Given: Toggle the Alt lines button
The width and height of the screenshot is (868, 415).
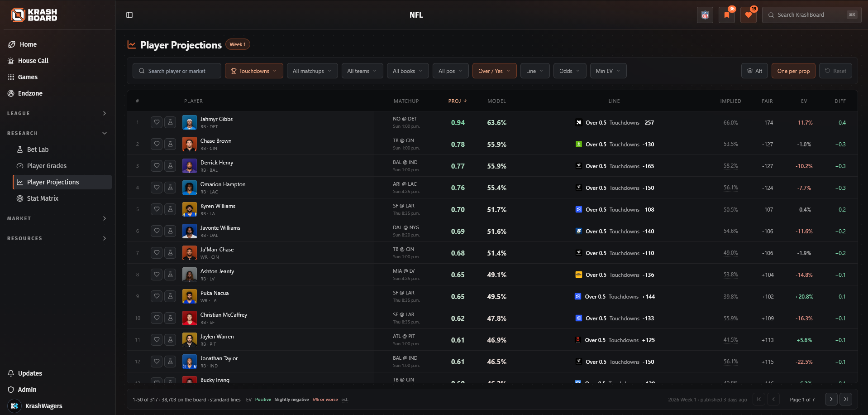Looking at the screenshot, I should coord(754,71).
